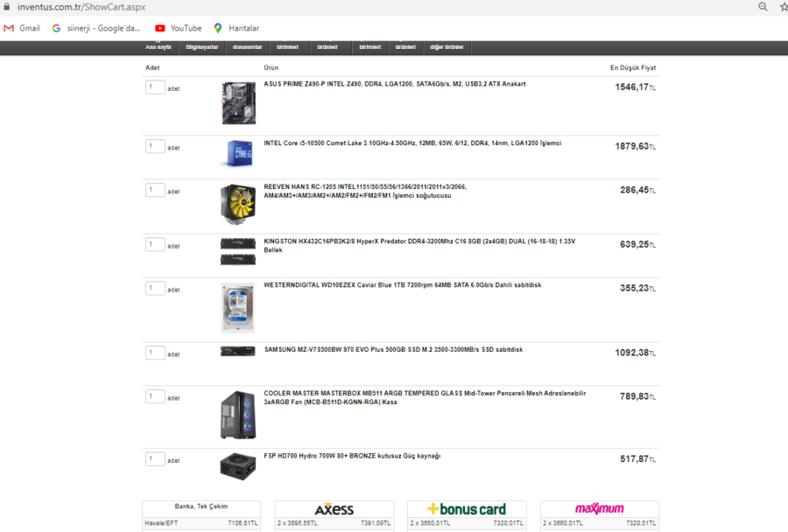Image resolution: width=788 pixels, height=532 pixels.
Task: Click the Axess 2 x 3695,55TL installment row
Action: pos(334,523)
